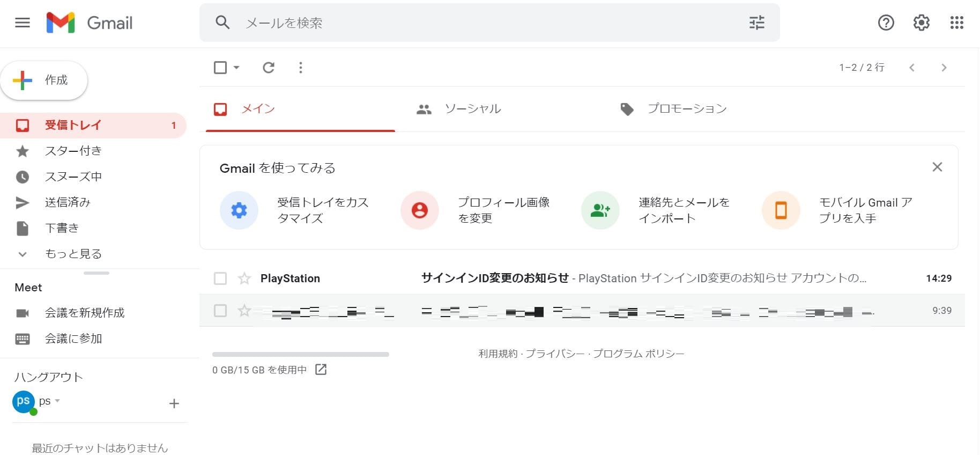Screen dimensions: 980x455
Task: Select the 9:39 email checkbox
Action: tap(220, 311)
